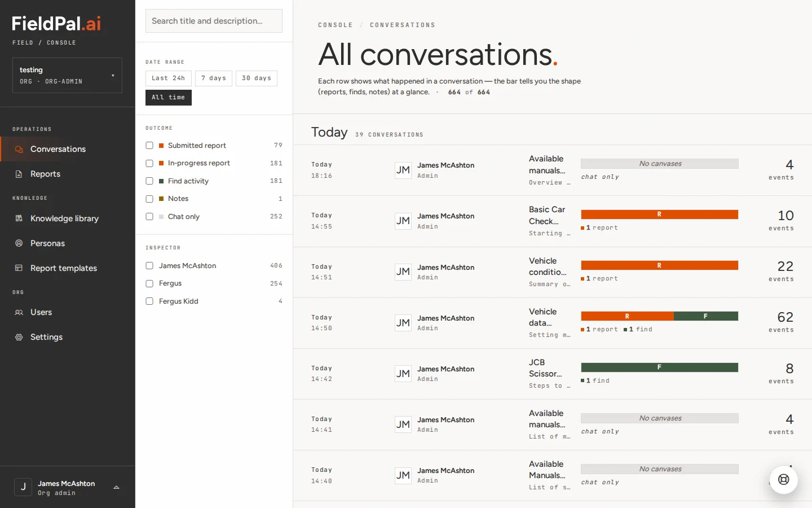Select the 7 days date range
The height and width of the screenshot is (508, 812).
(213, 78)
